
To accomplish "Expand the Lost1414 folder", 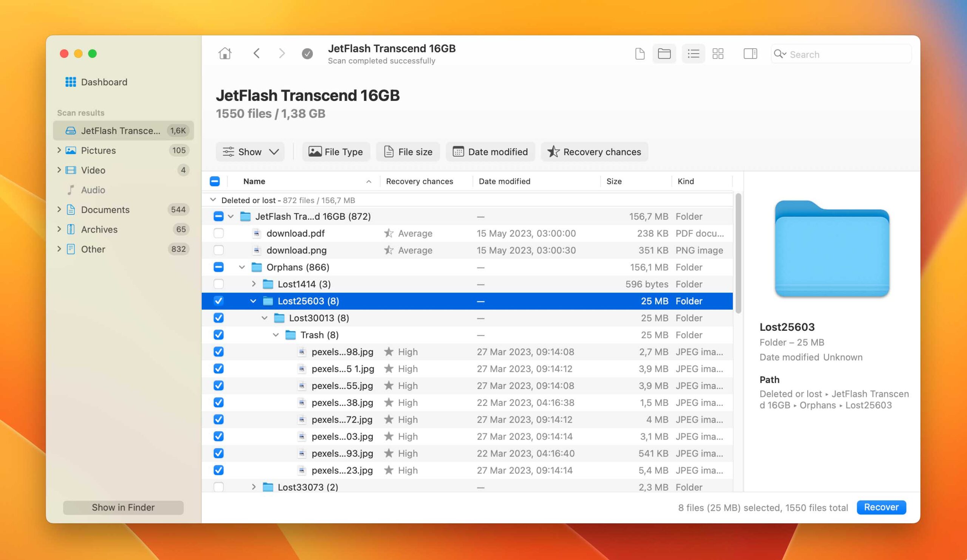I will (253, 284).
